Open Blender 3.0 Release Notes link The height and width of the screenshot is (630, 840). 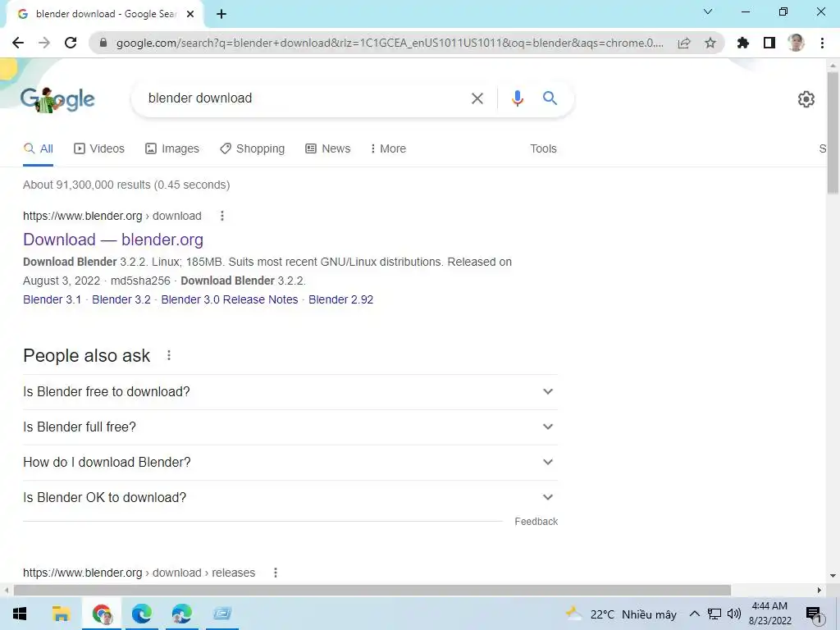[230, 299]
